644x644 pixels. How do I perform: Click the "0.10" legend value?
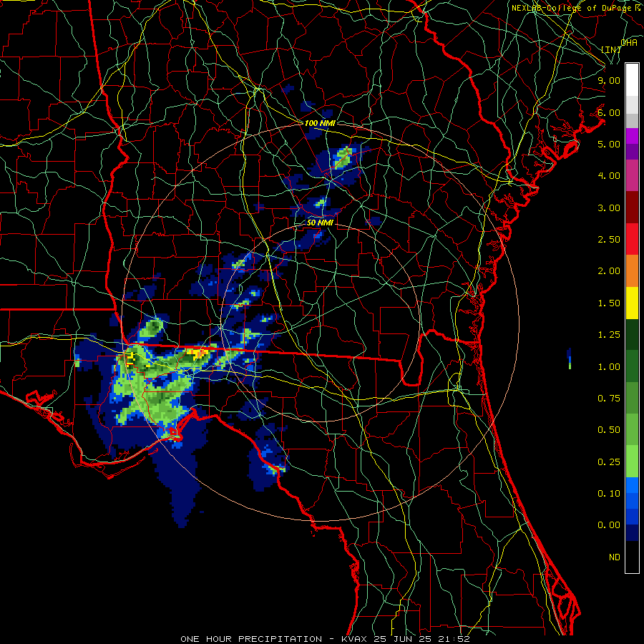[x=609, y=494]
